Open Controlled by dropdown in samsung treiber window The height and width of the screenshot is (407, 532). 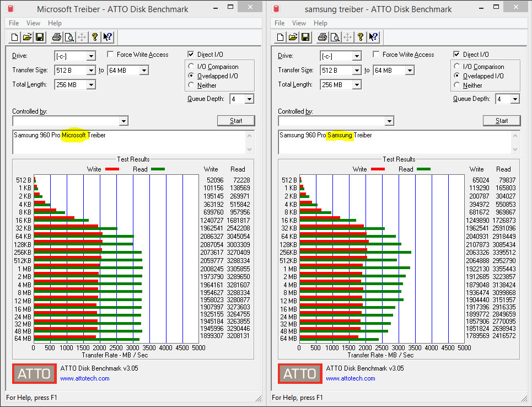coord(389,121)
